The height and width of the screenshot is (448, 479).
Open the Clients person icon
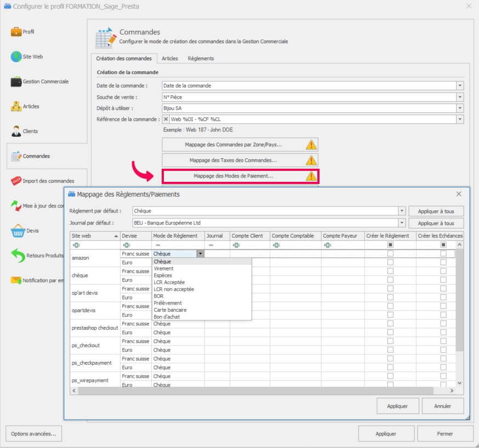point(16,131)
